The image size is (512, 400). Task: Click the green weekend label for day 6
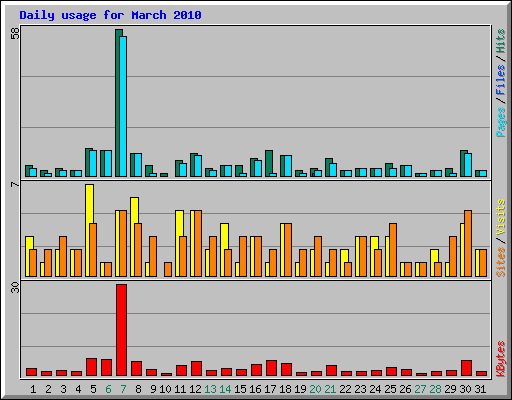(x=108, y=389)
